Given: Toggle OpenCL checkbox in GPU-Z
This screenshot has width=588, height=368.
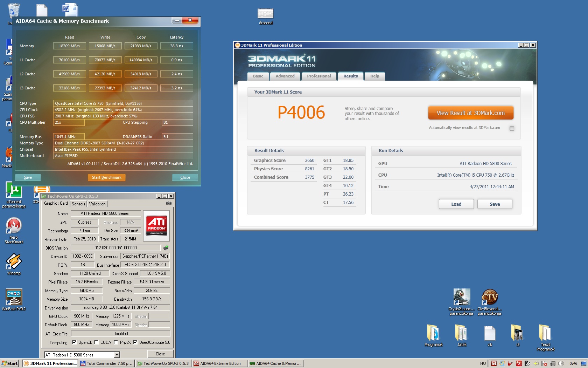Looking at the screenshot, I should click(x=74, y=342).
